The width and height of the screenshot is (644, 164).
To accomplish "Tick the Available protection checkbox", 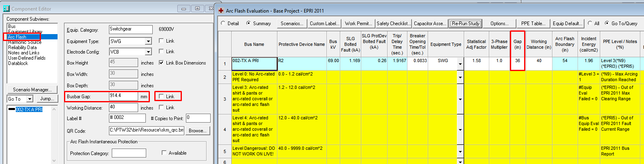I will (x=164, y=153).
